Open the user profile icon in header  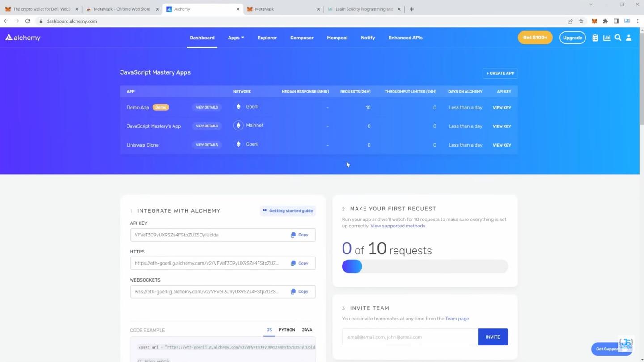[x=629, y=38]
